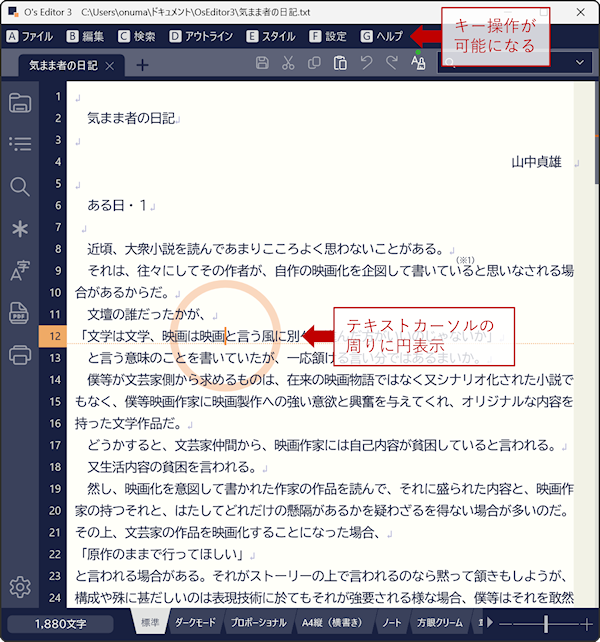The width and height of the screenshot is (600, 642).
Task: Click the paste clipboard icon in toolbar
Action: (340, 64)
